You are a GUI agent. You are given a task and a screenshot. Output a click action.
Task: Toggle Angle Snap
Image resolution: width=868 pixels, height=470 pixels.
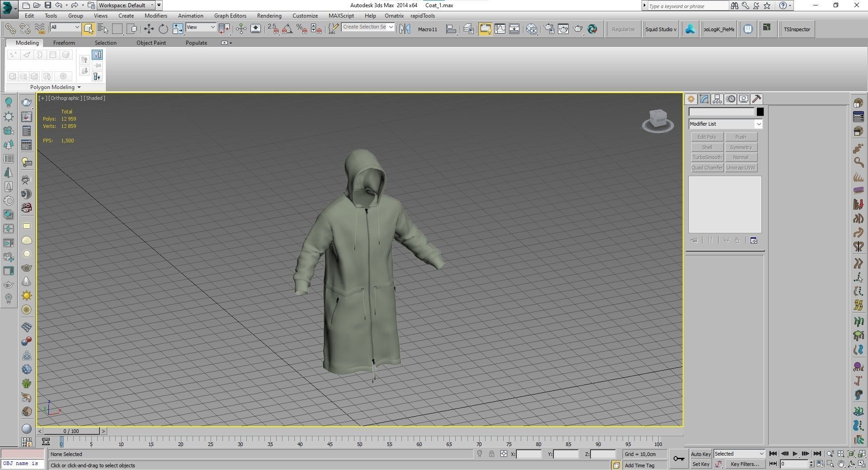click(x=288, y=29)
